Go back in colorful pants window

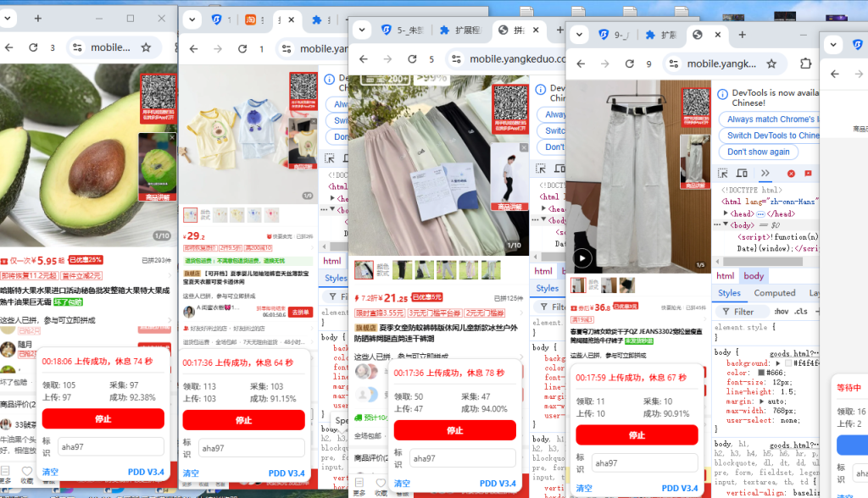pos(363,58)
